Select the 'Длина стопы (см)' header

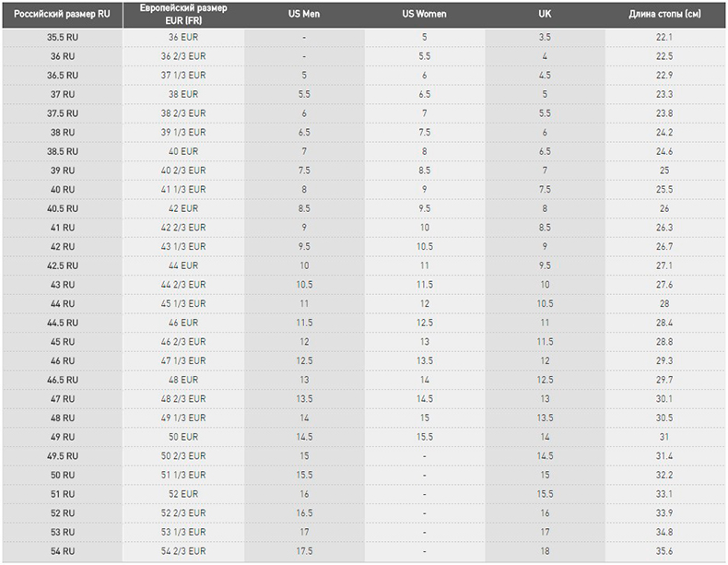664,14
